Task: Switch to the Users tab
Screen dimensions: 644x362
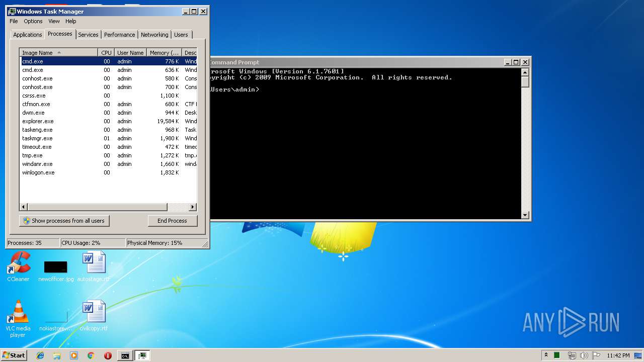Action: pyautogui.click(x=181, y=35)
